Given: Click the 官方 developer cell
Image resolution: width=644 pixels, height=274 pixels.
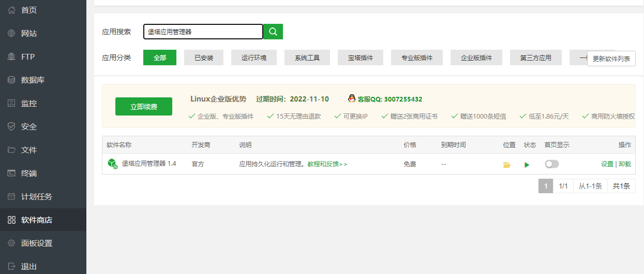Looking at the screenshot, I should click(x=198, y=164).
